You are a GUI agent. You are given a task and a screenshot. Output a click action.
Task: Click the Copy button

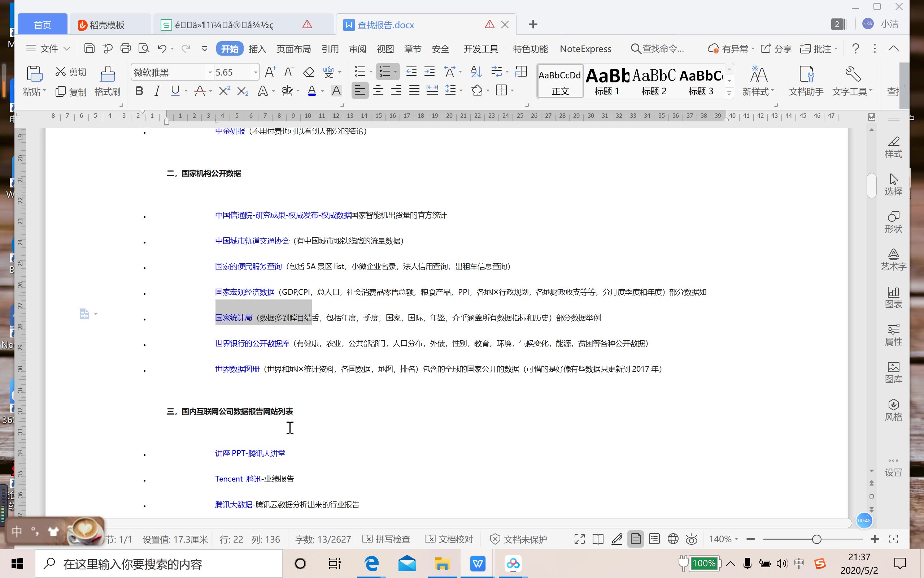coord(71,92)
